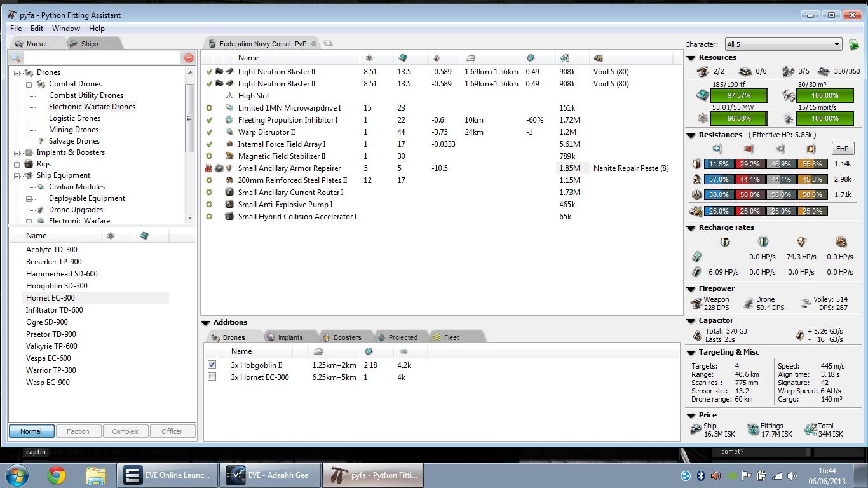The image size is (868, 488).
Task: Click the EM resistance column icon
Action: (x=717, y=149)
